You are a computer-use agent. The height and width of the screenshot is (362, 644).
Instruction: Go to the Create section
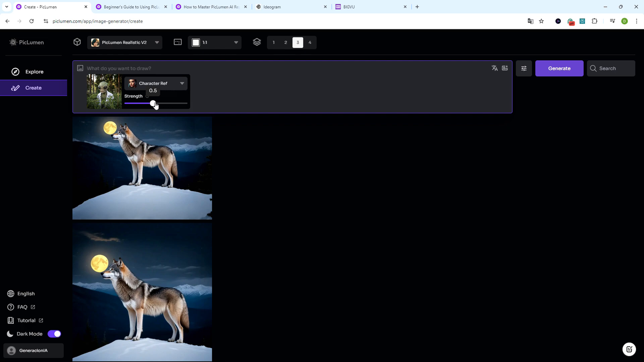coord(33,88)
